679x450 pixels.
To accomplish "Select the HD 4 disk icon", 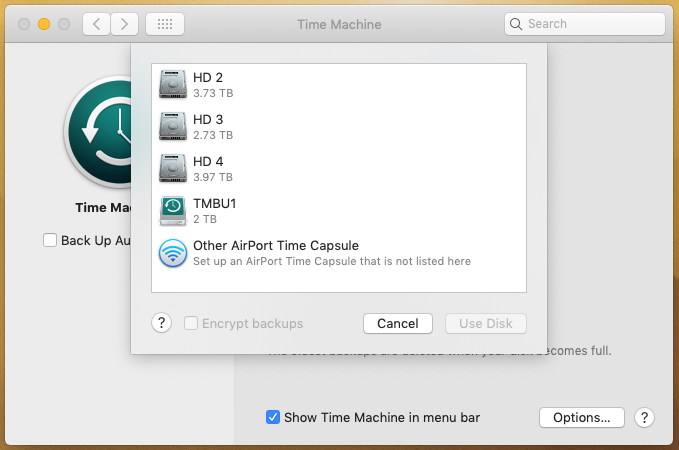I will point(173,168).
